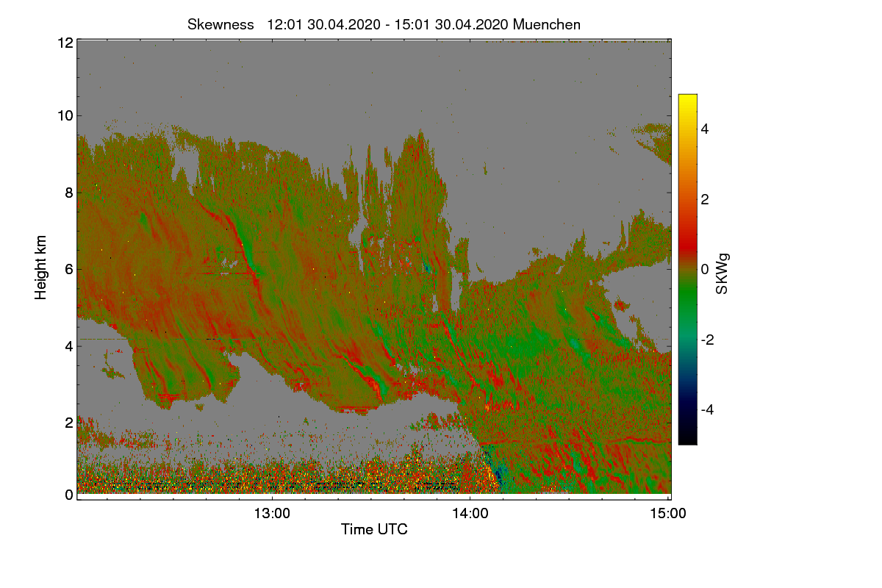Click the 13:00 time tick label
Screen dimensions: 882x588
coord(272,514)
